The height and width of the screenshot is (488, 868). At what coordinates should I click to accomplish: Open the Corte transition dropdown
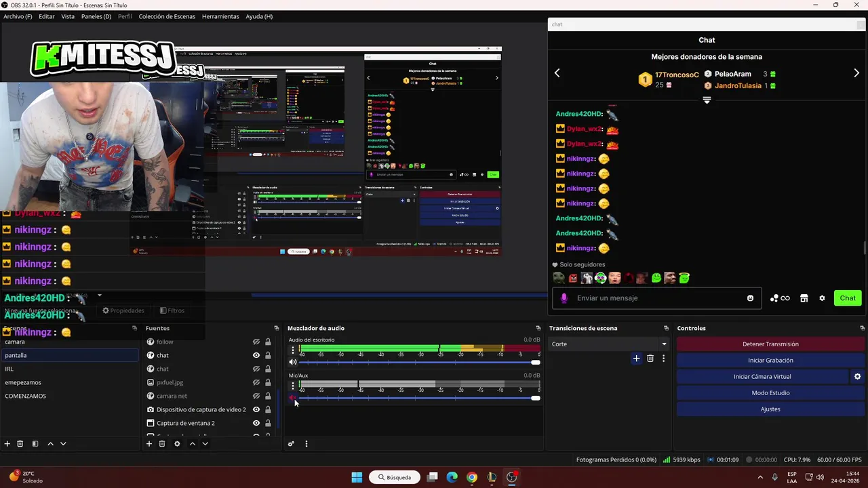click(x=608, y=344)
